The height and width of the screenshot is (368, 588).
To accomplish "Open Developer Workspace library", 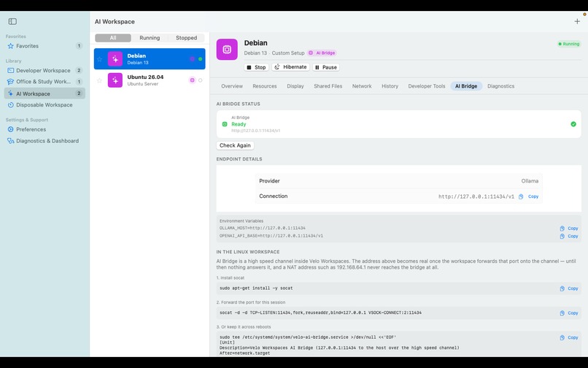I will click(x=45, y=70).
